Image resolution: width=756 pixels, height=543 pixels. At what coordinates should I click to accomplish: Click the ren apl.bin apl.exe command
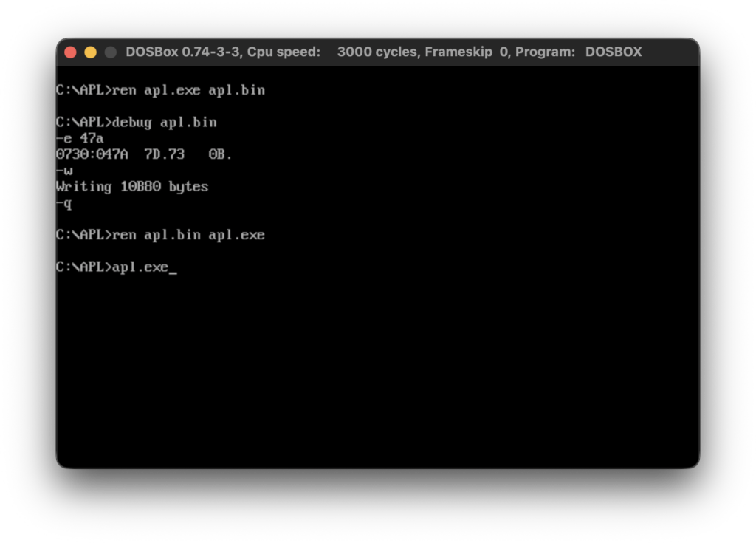(x=188, y=235)
